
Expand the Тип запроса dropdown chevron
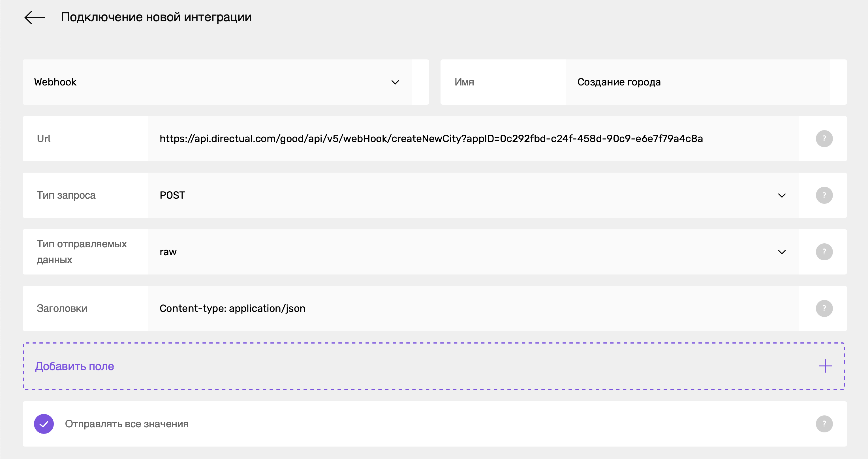(x=782, y=195)
